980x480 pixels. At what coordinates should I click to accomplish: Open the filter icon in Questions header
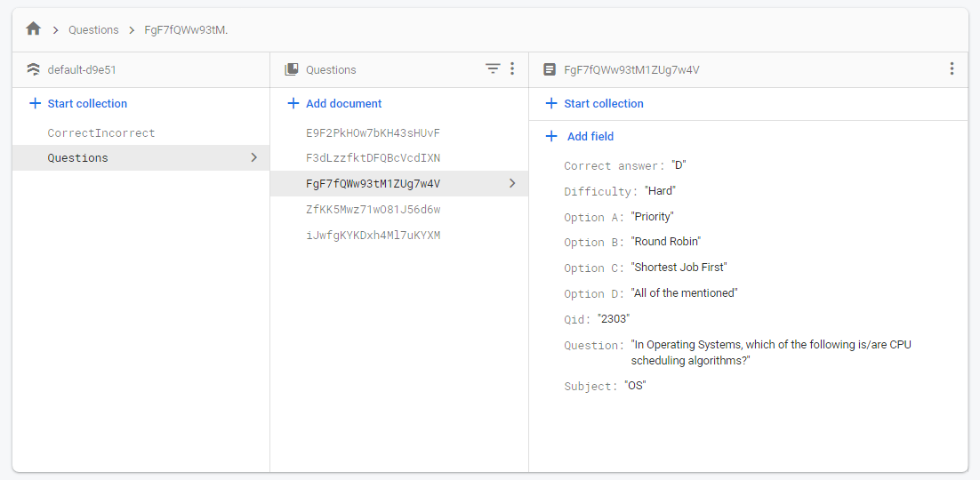[493, 68]
